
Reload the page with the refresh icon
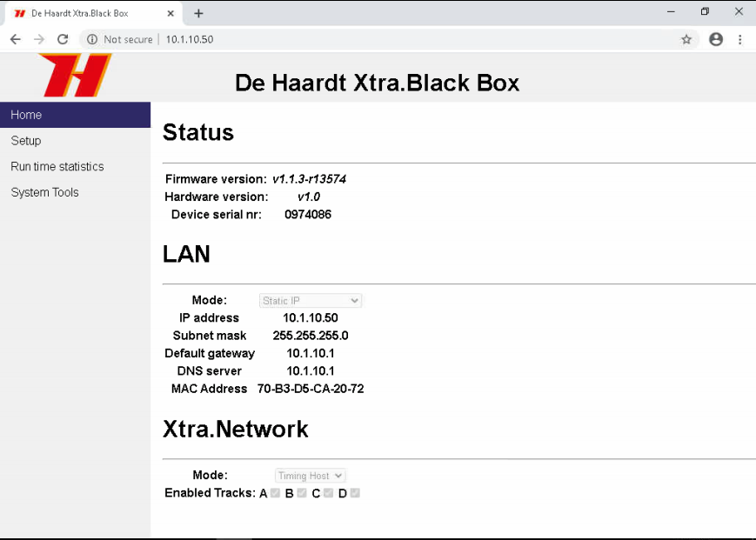click(63, 39)
